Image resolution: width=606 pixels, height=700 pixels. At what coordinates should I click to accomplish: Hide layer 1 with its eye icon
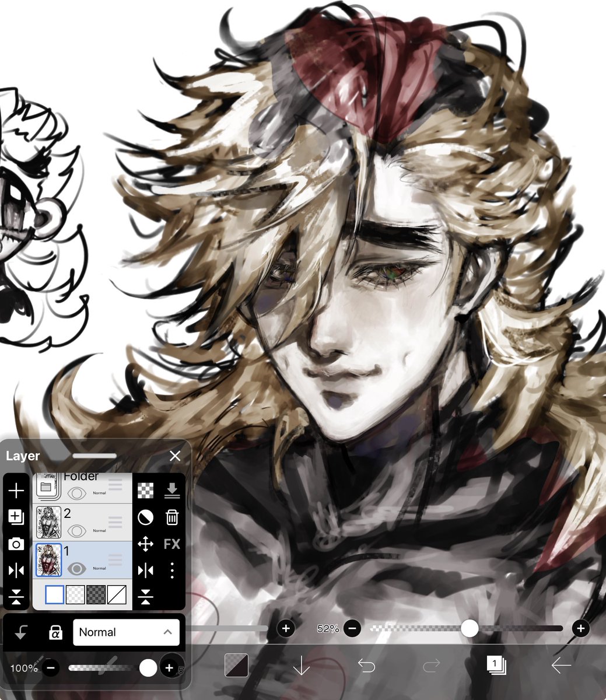[x=77, y=568]
